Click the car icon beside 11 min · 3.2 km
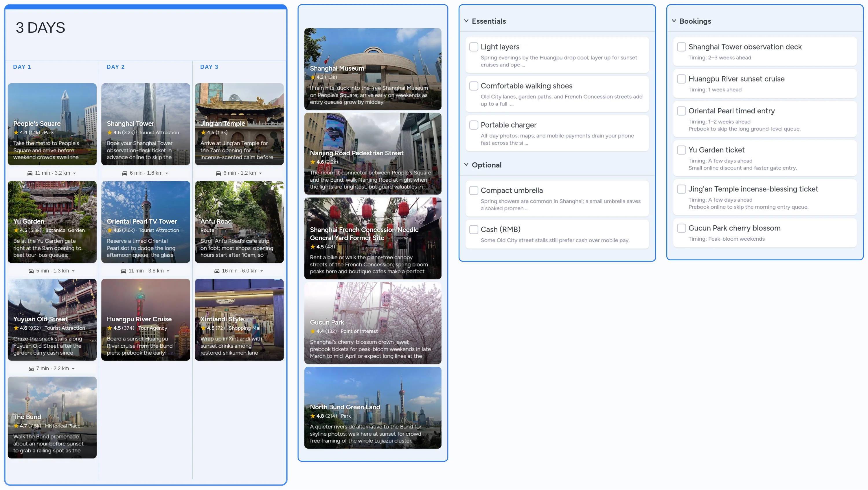868x490 pixels. click(30, 173)
